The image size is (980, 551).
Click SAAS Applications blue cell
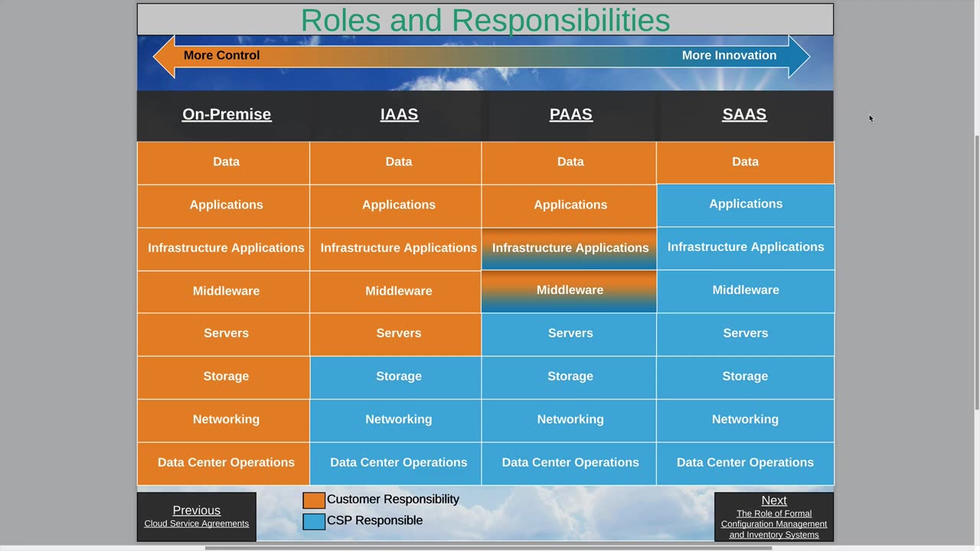coord(745,204)
